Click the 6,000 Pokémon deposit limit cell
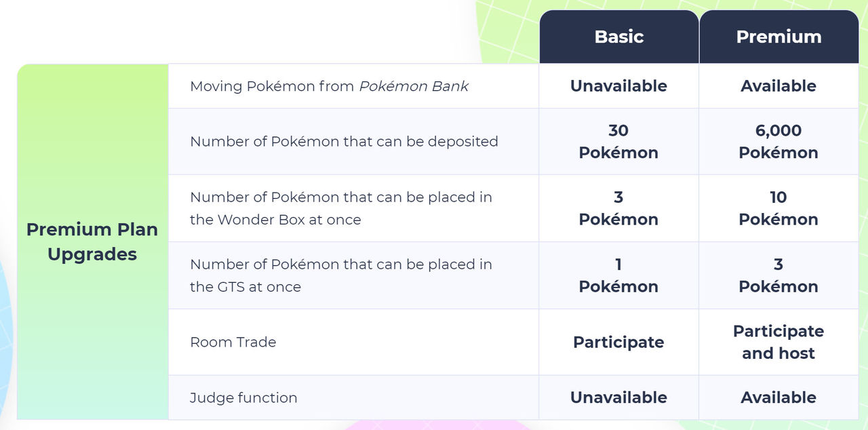Screen dimensions: 868x430 pyautogui.click(x=778, y=141)
